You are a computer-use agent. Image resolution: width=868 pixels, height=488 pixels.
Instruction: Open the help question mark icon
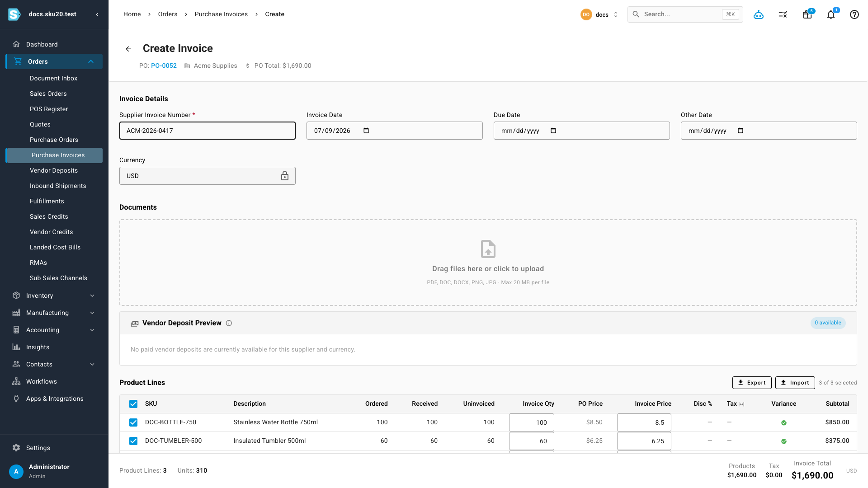pos(854,14)
